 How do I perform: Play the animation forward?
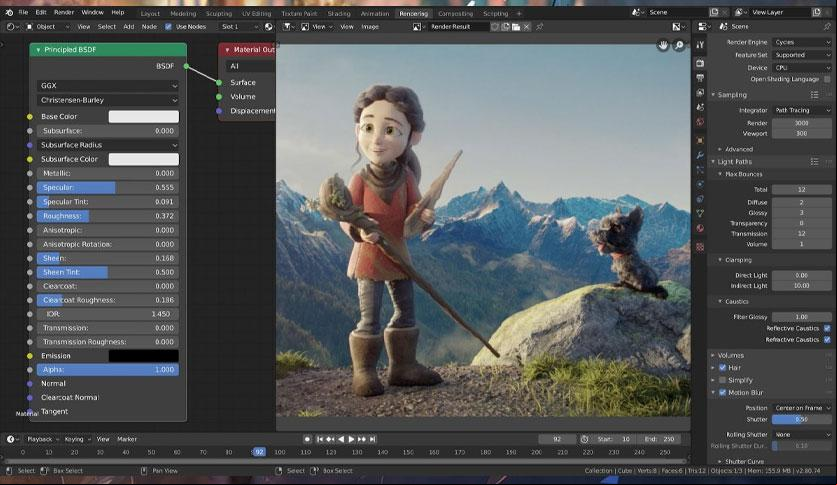tap(351, 439)
